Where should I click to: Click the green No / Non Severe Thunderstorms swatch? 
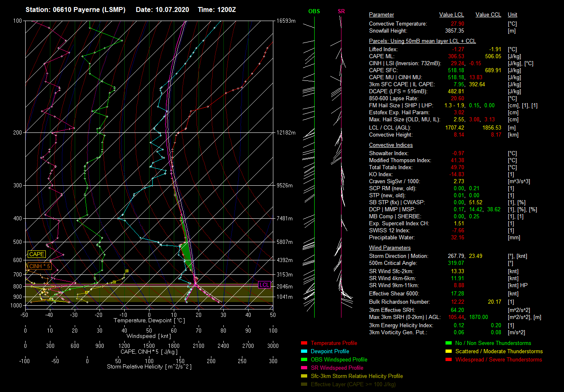point(449,343)
